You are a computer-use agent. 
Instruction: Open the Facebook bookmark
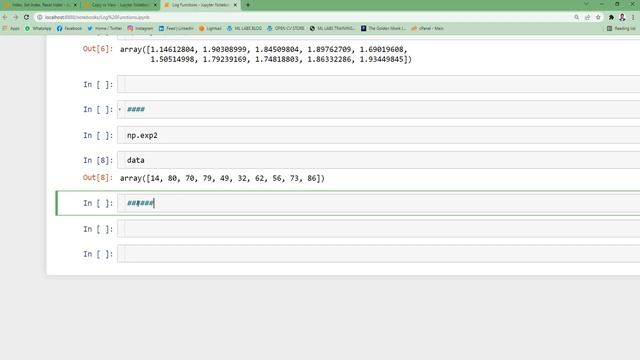coord(69,28)
